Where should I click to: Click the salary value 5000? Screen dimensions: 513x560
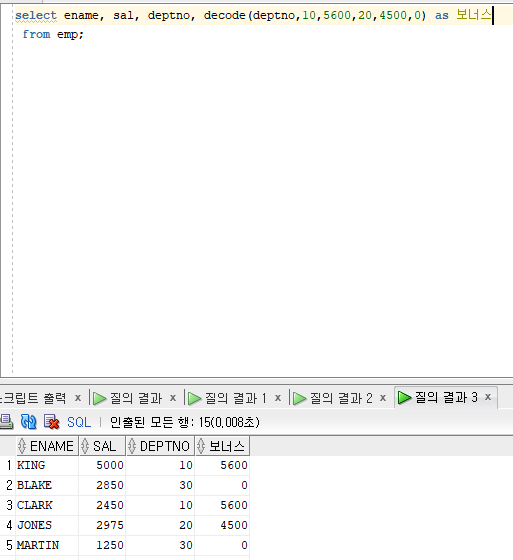click(x=102, y=465)
